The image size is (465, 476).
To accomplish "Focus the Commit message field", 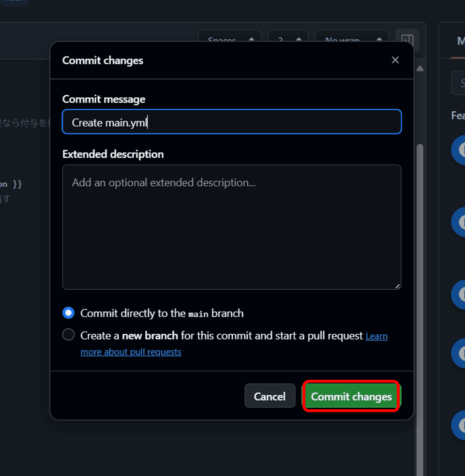I will [x=231, y=122].
